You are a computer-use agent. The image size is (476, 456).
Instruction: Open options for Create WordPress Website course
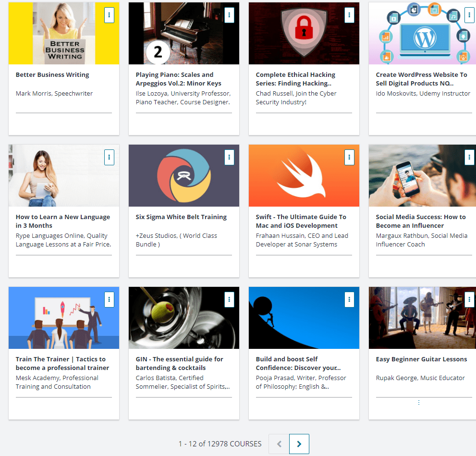(469, 15)
